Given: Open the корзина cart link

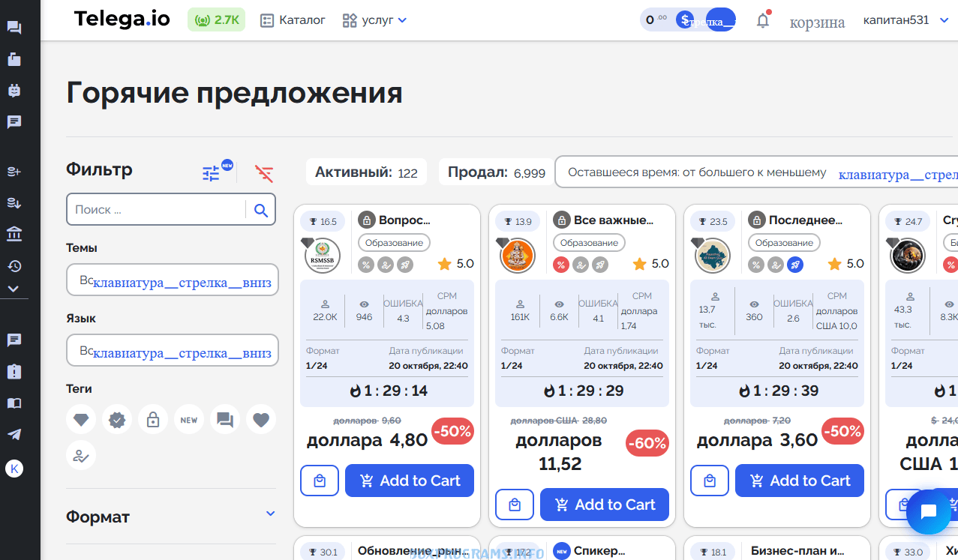Looking at the screenshot, I should coord(817,22).
